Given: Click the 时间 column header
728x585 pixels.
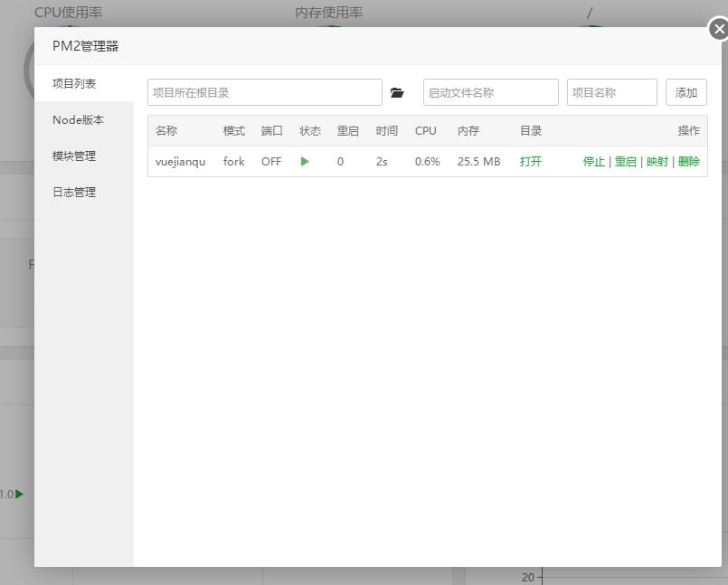Looking at the screenshot, I should pyautogui.click(x=387, y=131).
